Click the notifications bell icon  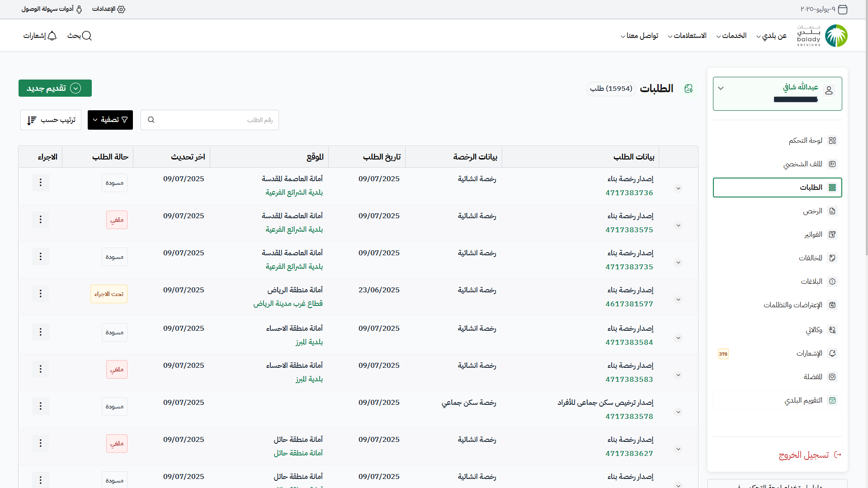point(52,36)
